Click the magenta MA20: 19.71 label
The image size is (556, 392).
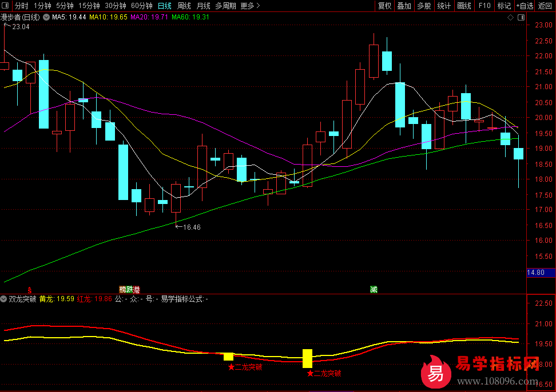pyautogui.click(x=149, y=17)
